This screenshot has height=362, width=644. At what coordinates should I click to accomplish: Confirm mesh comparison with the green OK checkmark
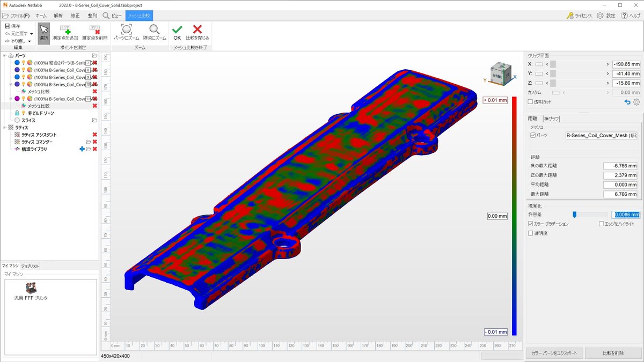point(177,29)
